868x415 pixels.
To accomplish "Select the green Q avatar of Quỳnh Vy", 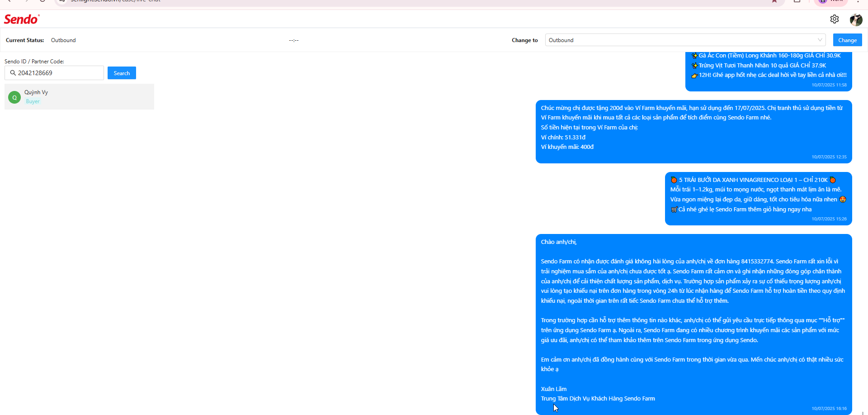I will (14, 97).
